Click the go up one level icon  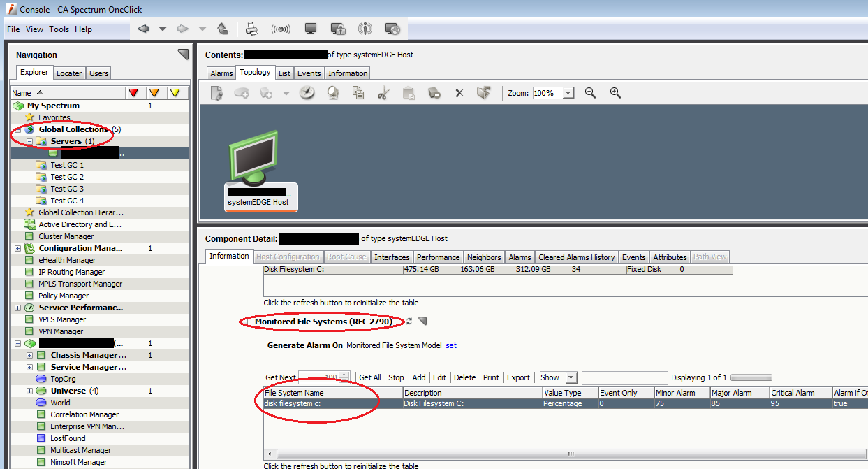(222, 29)
